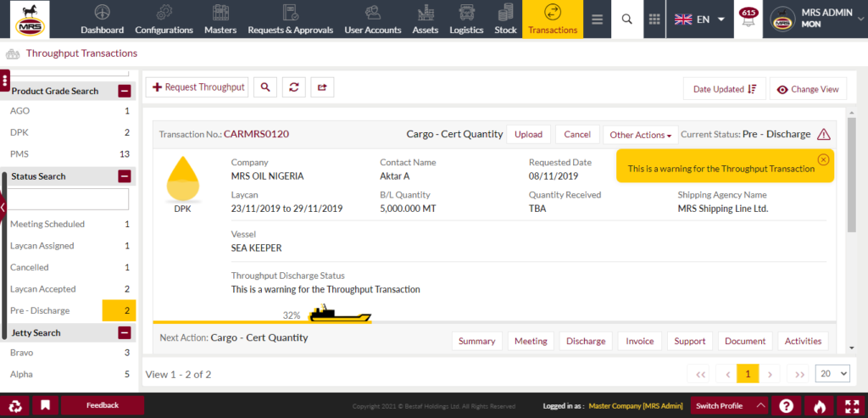Open the page size dropdown showing 20
Screen dimensions: 868x418
(x=832, y=374)
